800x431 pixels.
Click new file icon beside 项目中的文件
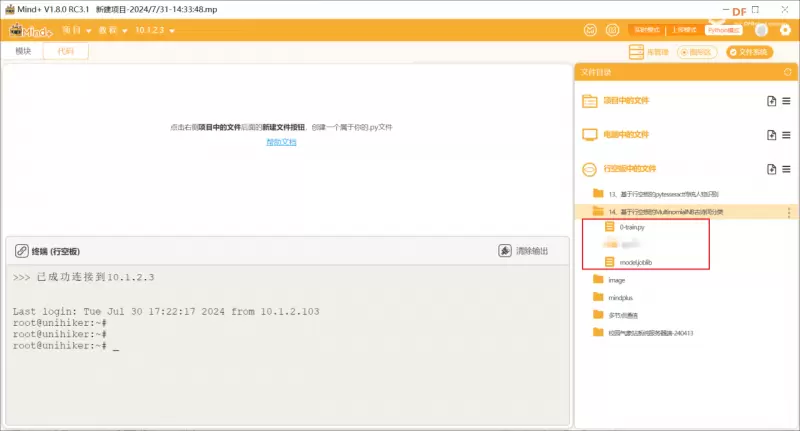pos(770,101)
